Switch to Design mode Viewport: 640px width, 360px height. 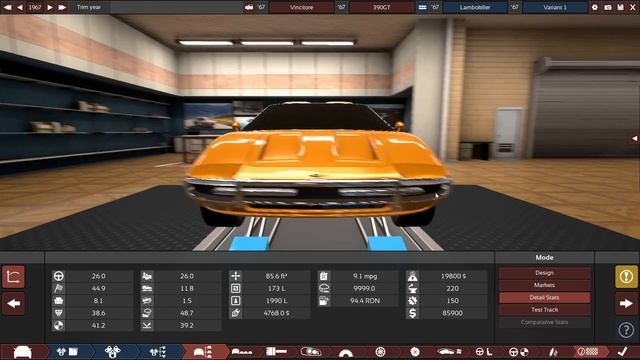pos(544,273)
